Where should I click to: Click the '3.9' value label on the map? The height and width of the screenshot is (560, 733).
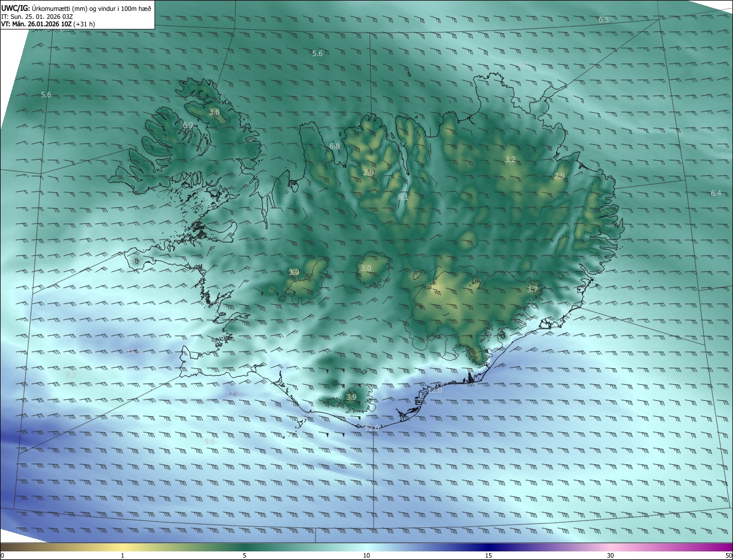click(x=351, y=397)
